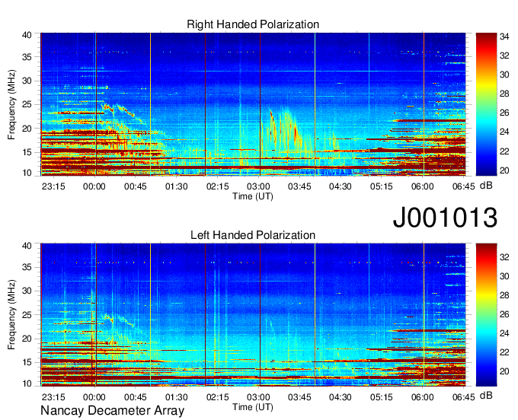Click the top plot's Frequency (MHz) axis label
Viewport: 518px width, 420px height.
[x=11, y=104]
